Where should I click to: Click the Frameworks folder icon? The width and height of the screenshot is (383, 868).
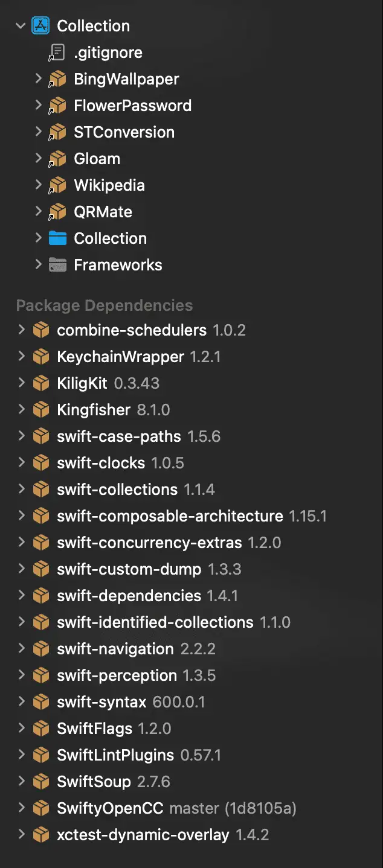(x=57, y=265)
